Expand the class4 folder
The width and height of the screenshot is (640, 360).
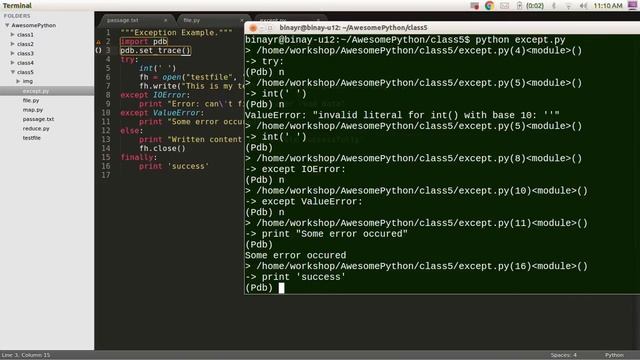click(x=13, y=63)
